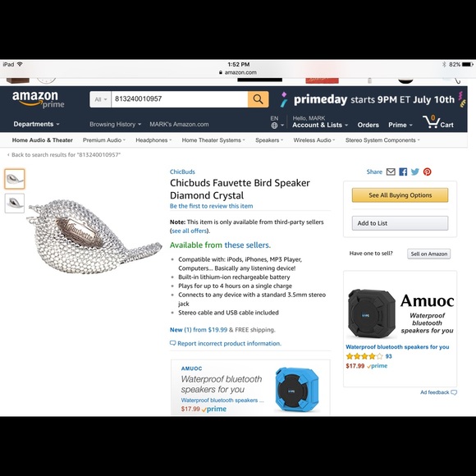Expand the All search category dropdown
476x476 pixels.
100,99
